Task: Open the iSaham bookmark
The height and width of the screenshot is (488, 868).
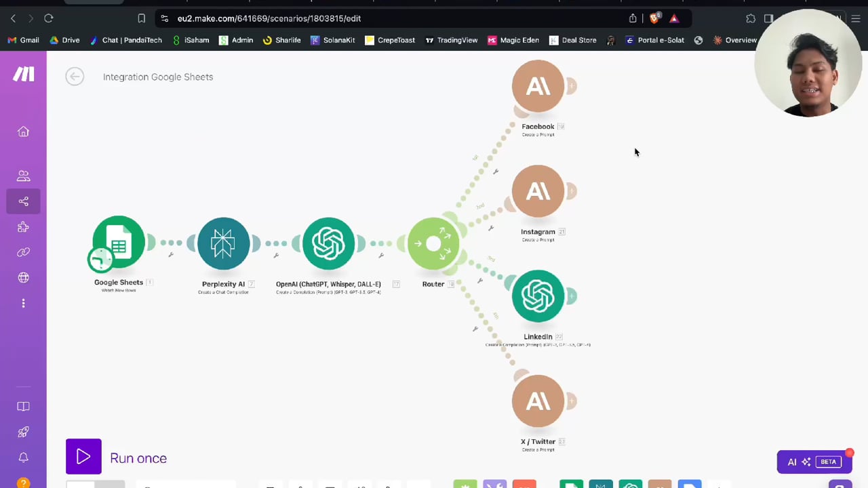Action: [191, 40]
